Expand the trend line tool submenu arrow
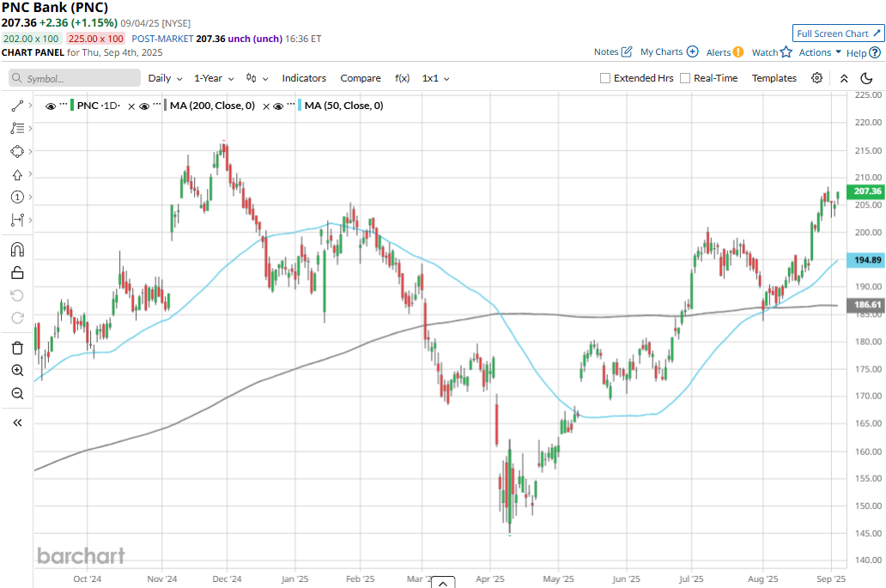 click(x=30, y=105)
